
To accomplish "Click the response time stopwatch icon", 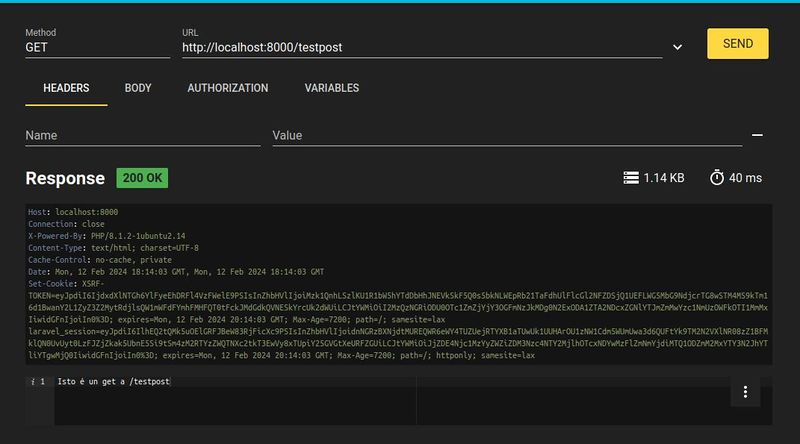I will [717, 178].
